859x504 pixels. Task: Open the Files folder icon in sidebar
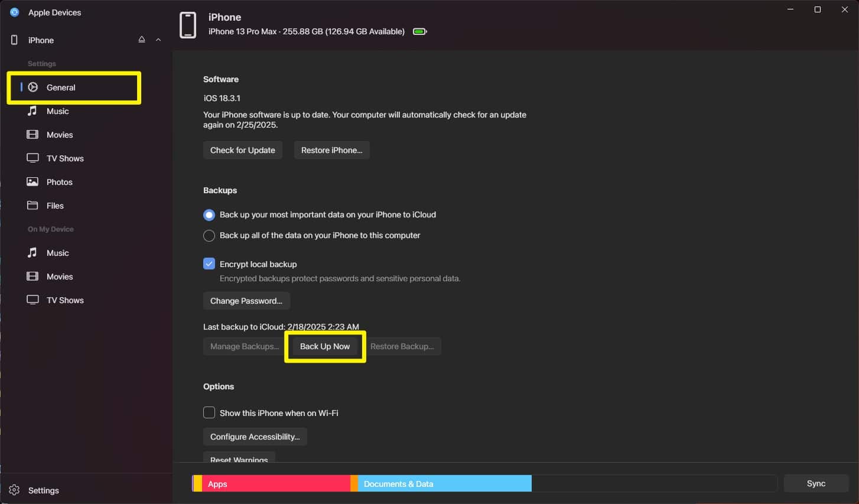click(x=32, y=206)
